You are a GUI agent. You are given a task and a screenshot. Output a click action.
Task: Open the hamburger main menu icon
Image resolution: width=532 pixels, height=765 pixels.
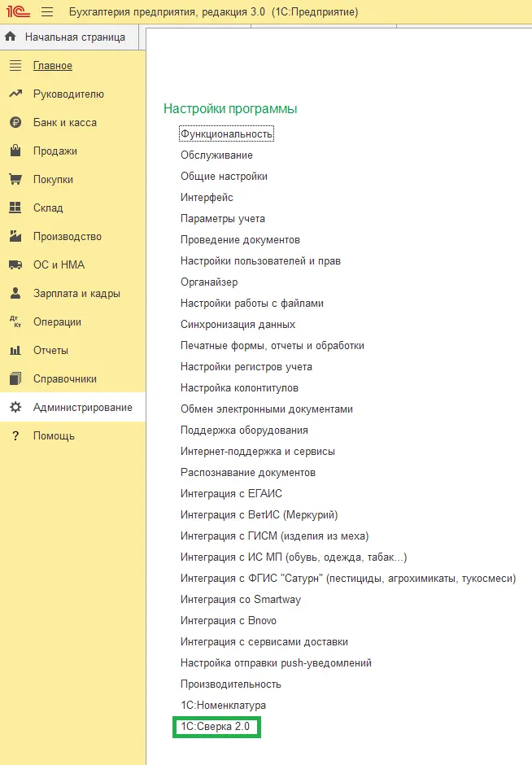click(x=47, y=11)
